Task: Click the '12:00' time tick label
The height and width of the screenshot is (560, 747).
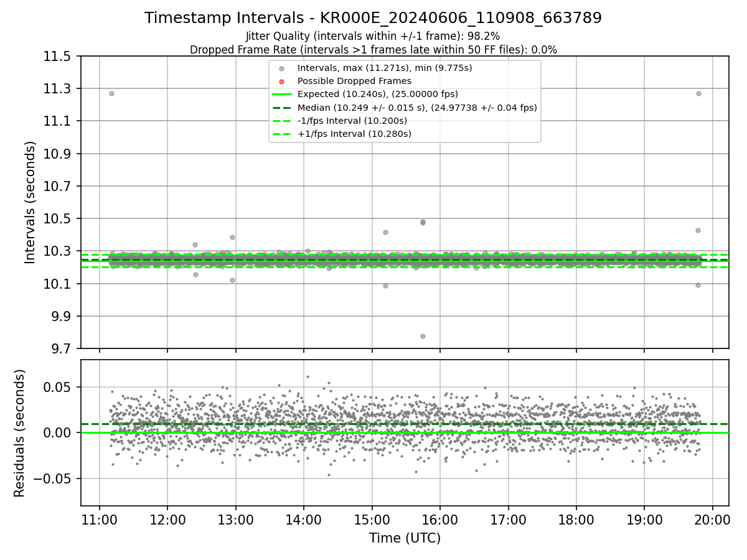Action: click(167, 519)
